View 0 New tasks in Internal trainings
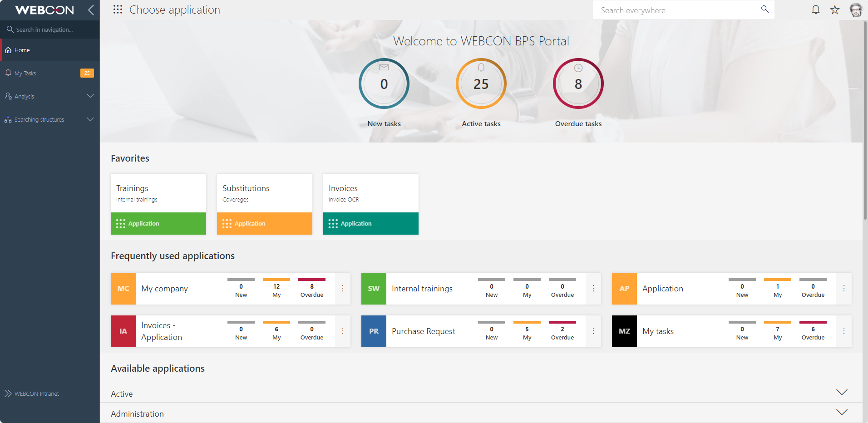This screenshot has width=868, height=423. click(x=492, y=289)
